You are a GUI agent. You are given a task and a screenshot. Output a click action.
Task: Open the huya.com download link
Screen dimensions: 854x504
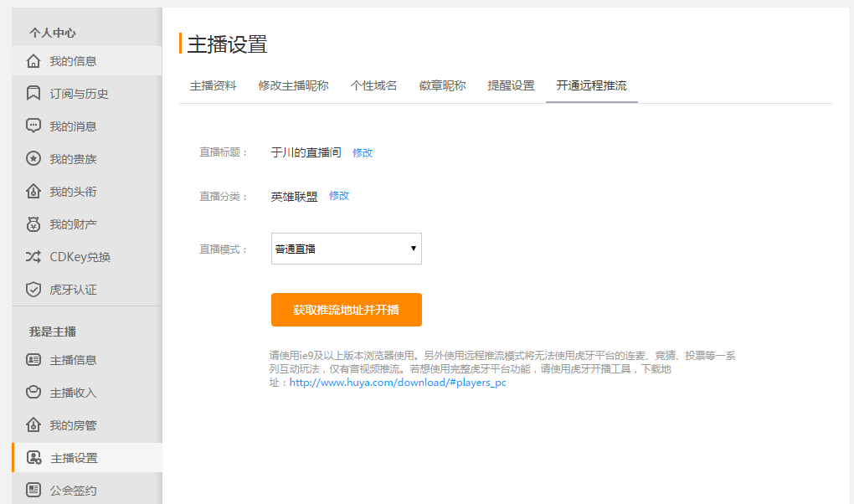(x=398, y=383)
